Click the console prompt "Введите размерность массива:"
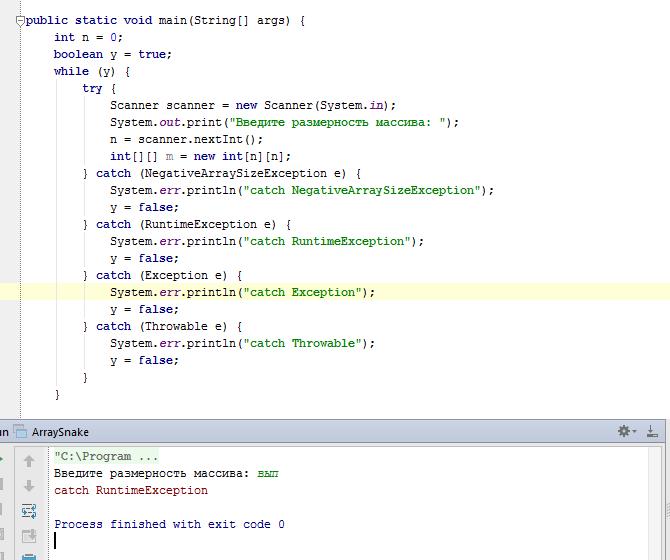 pyautogui.click(x=151, y=473)
